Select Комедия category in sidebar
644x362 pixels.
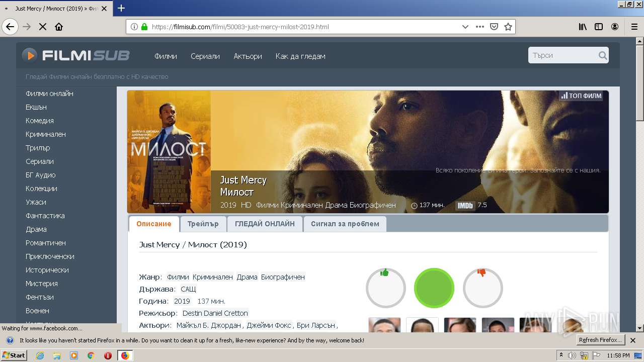point(40,121)
